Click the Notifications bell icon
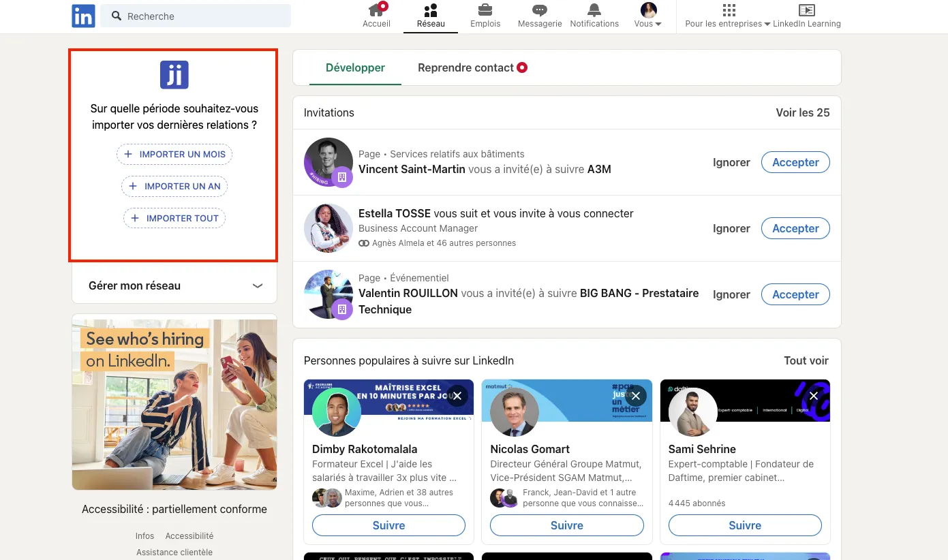Screen dimensions: 948x560 tap(594, 11)
